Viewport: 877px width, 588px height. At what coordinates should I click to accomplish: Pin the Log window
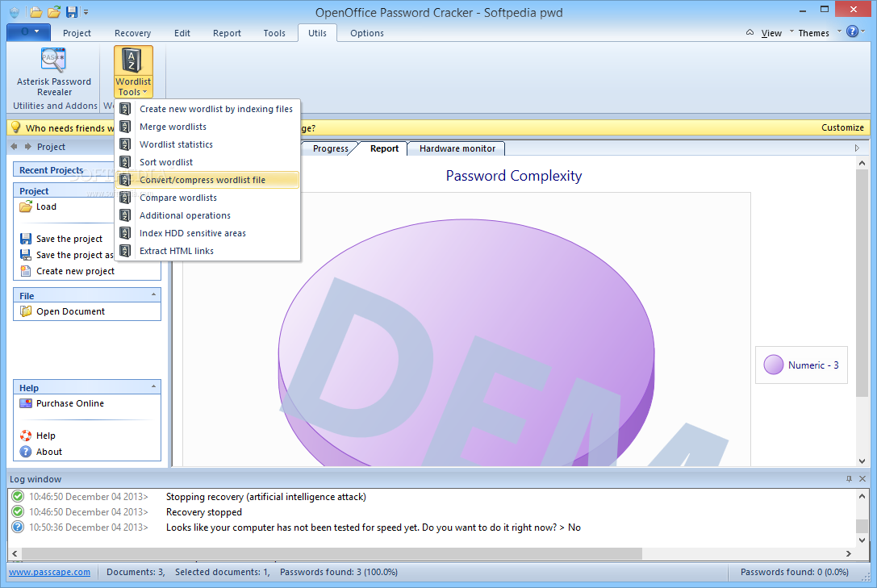coord(849,479)
